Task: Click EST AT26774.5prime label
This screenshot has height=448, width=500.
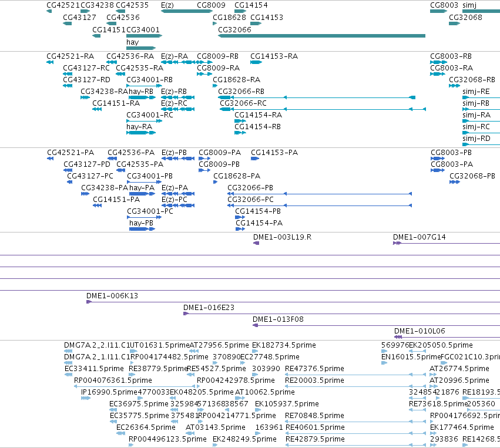Action: (459, 369)
